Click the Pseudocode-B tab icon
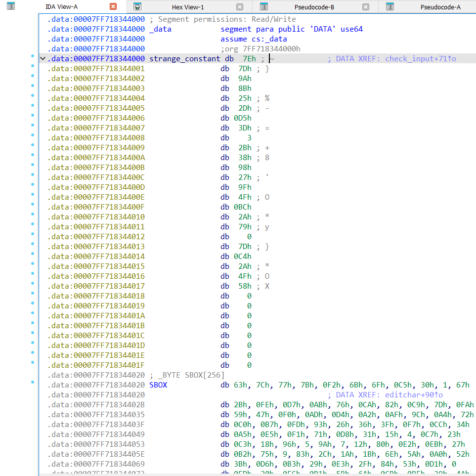 [x=264, y=6]
